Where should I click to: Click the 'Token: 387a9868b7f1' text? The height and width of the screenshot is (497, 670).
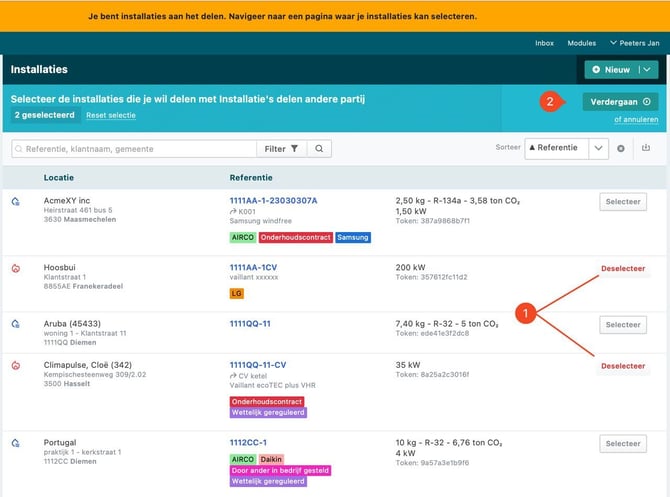click(x=432, y=221)
